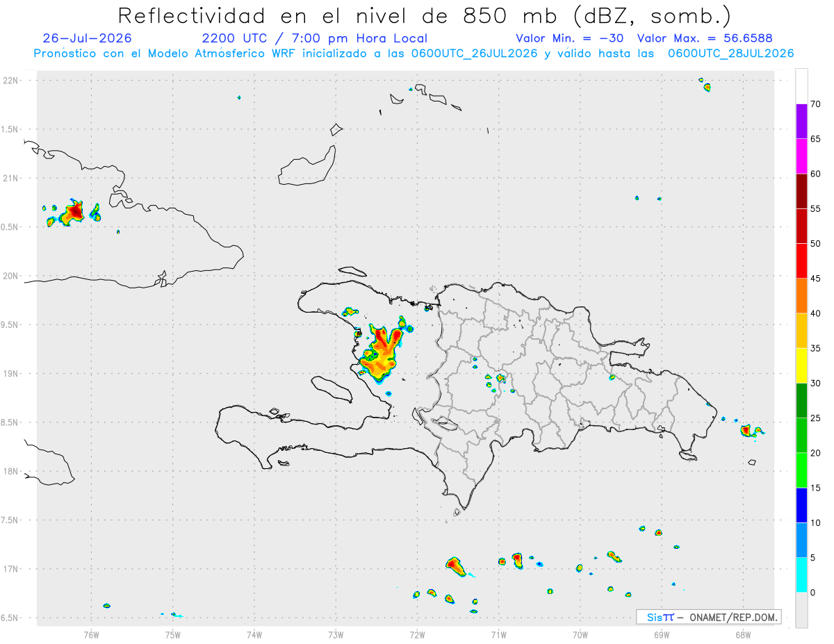The width and height of the screenshot is (834, 644).
Task: Click the '20N' latitude label
Action: coord(10,276)
